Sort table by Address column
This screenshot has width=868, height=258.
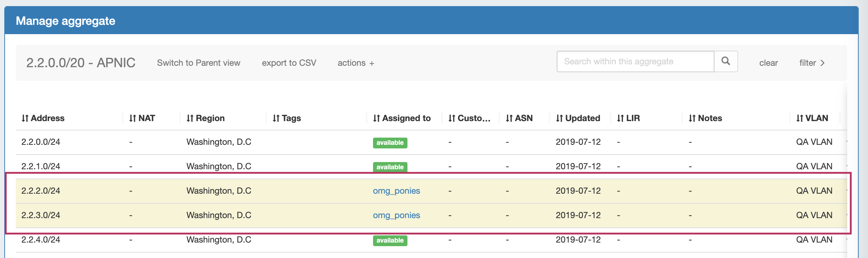click(43, 118)
